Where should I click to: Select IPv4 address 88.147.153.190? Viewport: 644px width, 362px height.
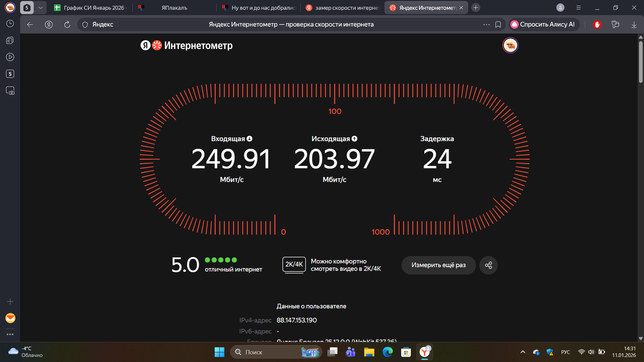[297, 320]
